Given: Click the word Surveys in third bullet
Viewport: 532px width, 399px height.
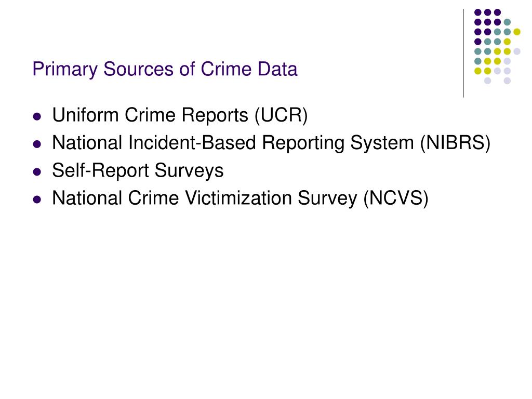Looking at the screenshot, I should 189,170.
